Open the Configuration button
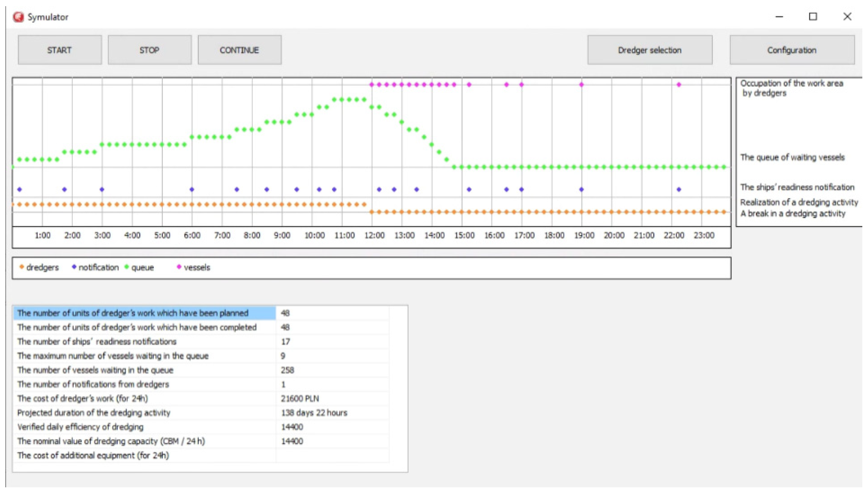This screenshot has height=493, width=868. pyautogui.click(x=792, y=50)
